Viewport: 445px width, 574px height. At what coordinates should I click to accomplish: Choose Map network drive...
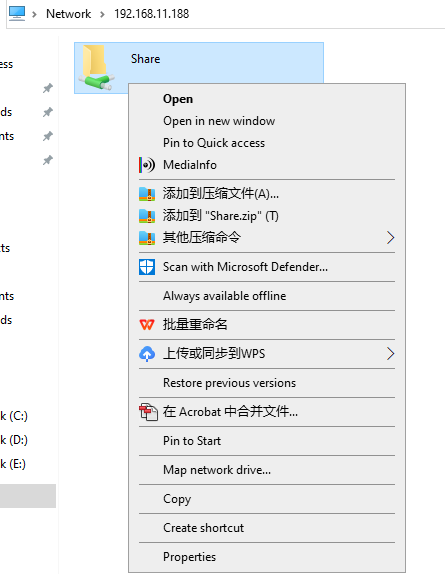(217, 470)
